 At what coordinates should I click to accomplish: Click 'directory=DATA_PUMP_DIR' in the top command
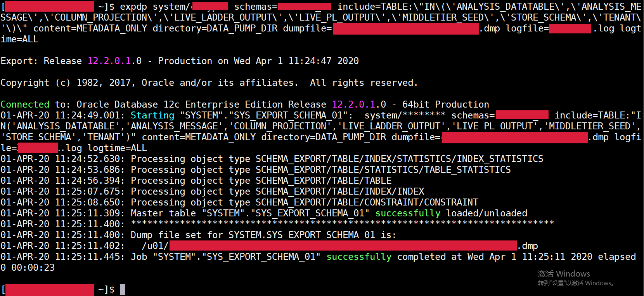215,28
